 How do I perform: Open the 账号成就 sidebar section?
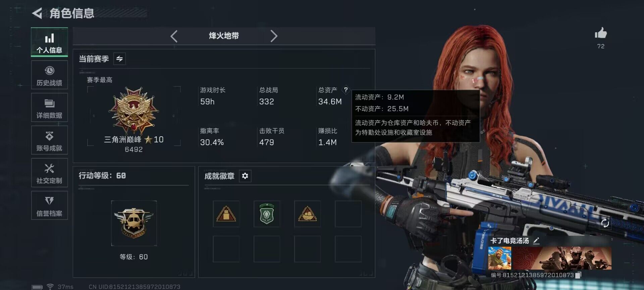[49, 140]
